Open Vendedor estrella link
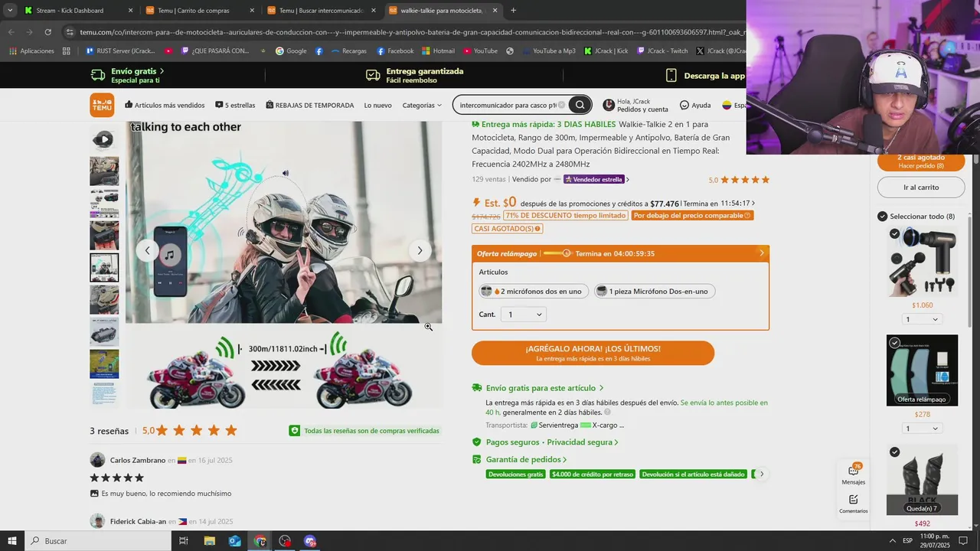This screenshot has width=980, height=551. coord(596,179)
